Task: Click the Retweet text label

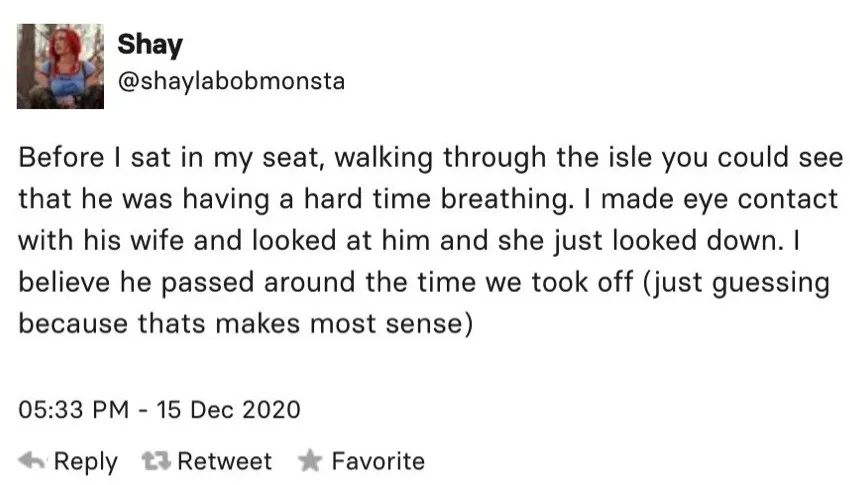Action: (225, 461)
